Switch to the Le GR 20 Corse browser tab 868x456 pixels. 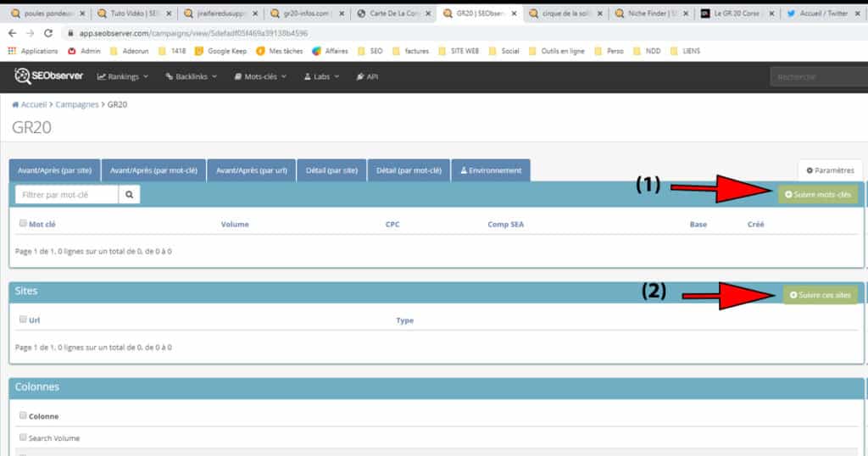pyautogui.click(x=737, y=14)
